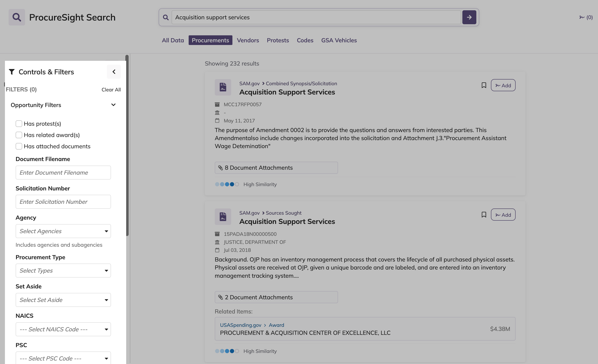Image resolution: width=598 pixels, height=364 pixels.
Task: Click document icon of Sources Sought result
Action: 223,217
